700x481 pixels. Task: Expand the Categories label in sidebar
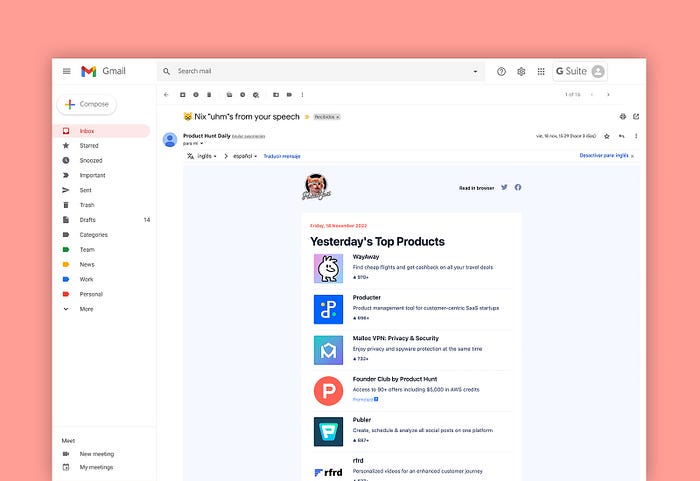tap(93, 234)
